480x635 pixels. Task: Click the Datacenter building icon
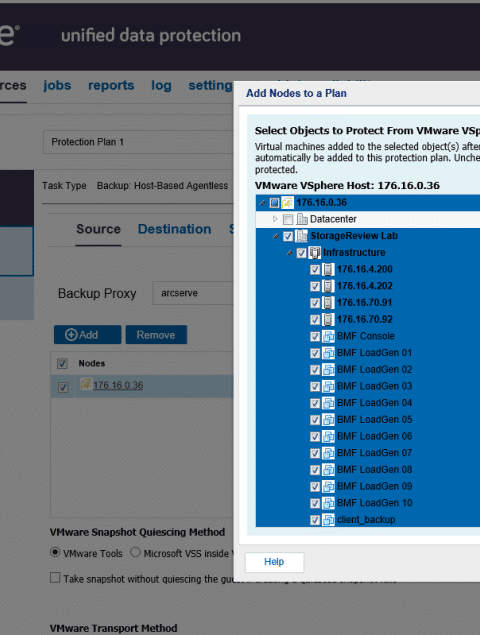point(302,219)
